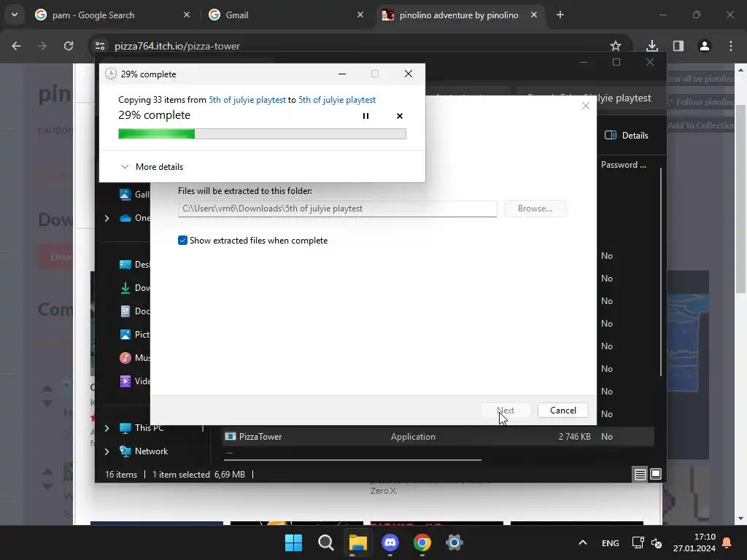This screenshot has height=560, width=747.
Task: Click the Browse... button
Action: point(535,209)
